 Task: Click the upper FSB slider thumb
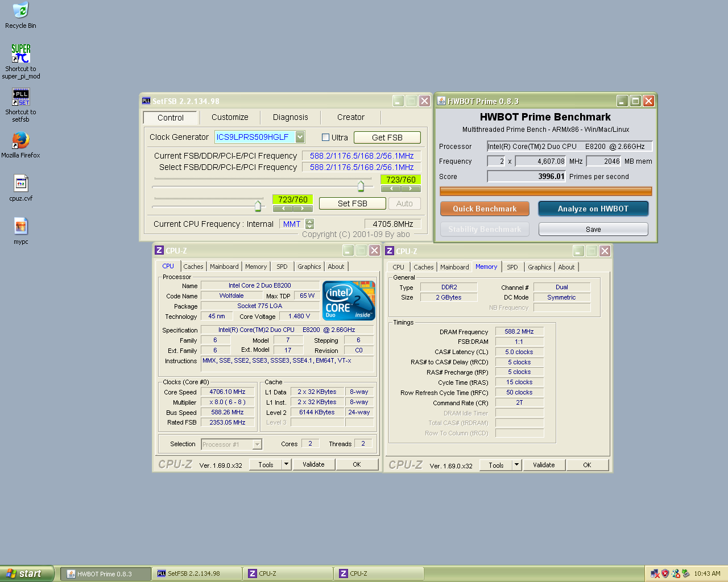pyautogui.click(x=361, y=186)
